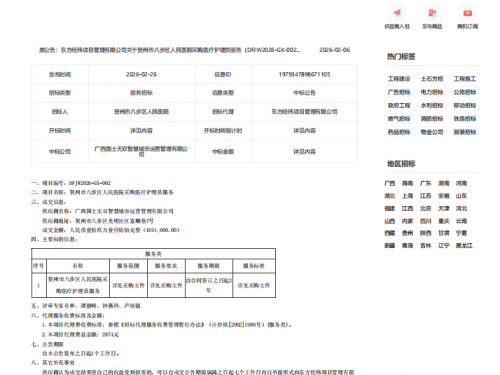View 陕西 regional tenders

[426, 233]
